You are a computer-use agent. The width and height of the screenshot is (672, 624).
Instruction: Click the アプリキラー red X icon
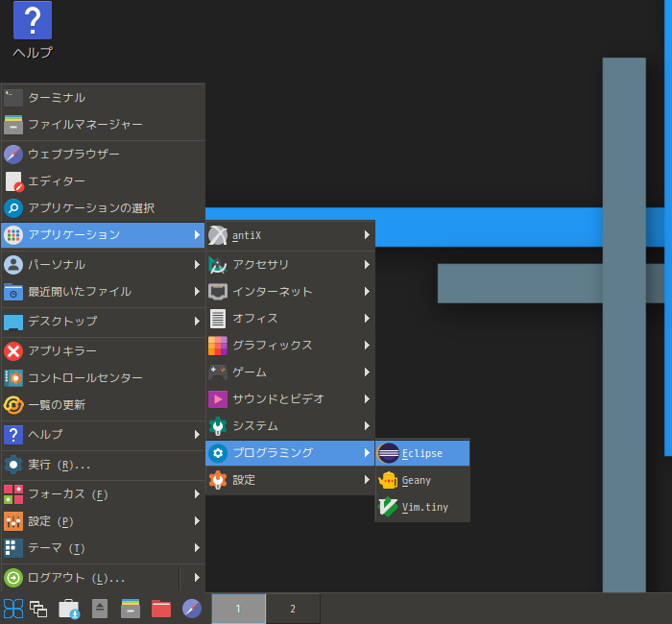13,351
